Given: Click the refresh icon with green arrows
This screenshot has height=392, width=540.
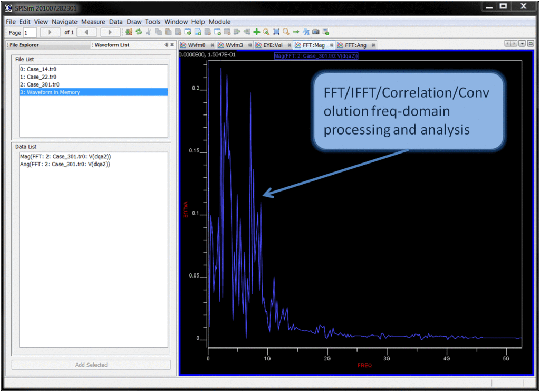Looking at the screenshot, I should point(139,32).
